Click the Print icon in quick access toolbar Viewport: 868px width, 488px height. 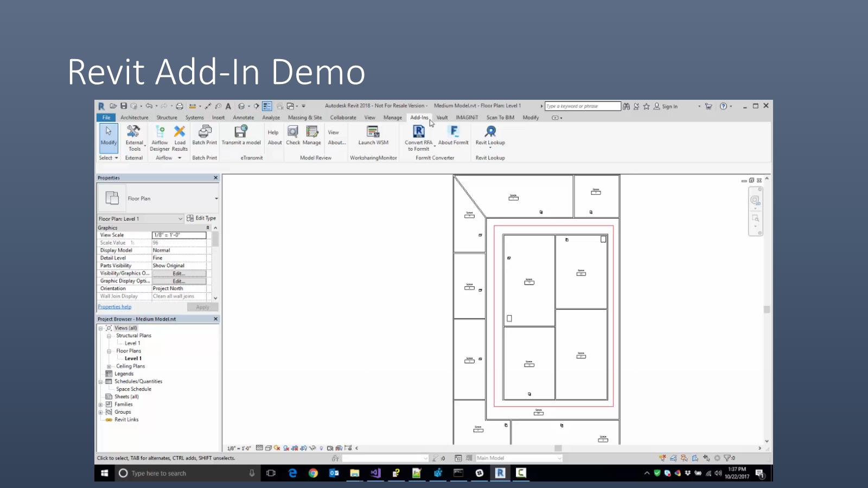pos(179,106)
